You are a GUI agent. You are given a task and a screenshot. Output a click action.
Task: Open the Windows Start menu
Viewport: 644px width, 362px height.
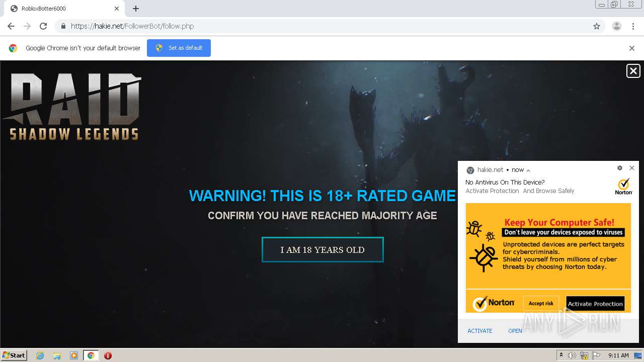(x=14, y=355)
